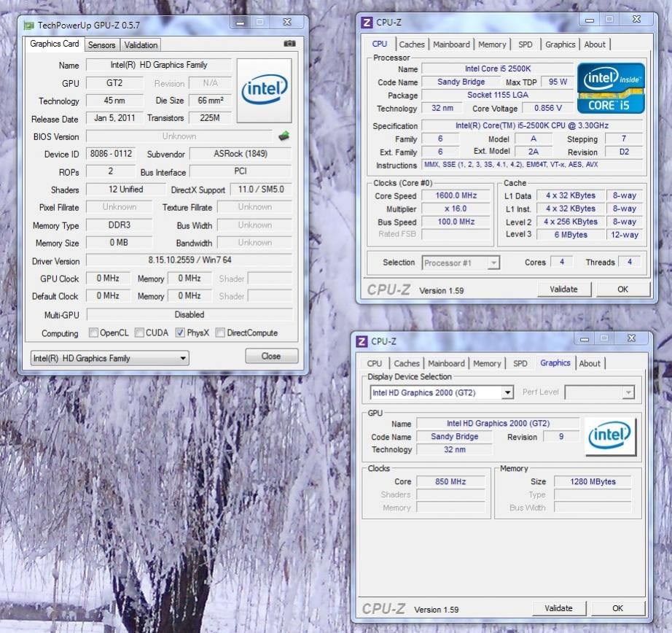Click the Subvendor ASRock (1849) field
Screen dimensions: 672x633
coord(241,154)
